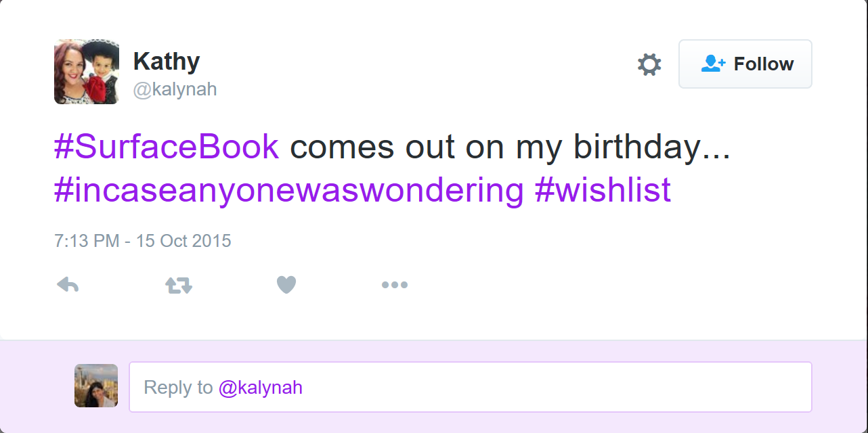Viewport: 868px width, 433px height.
Task: Open the #wishlist hashtag
Action: (x=603, y=190)
